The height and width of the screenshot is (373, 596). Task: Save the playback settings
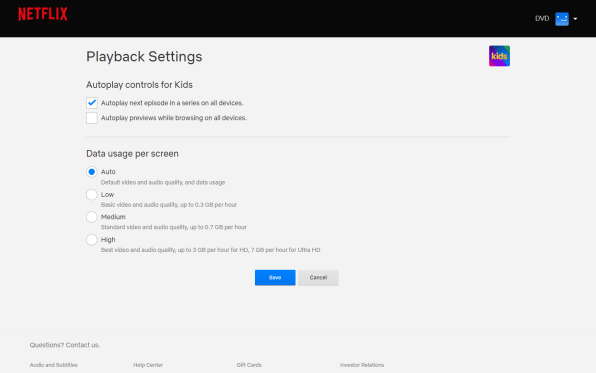click(x=275, y=278)
